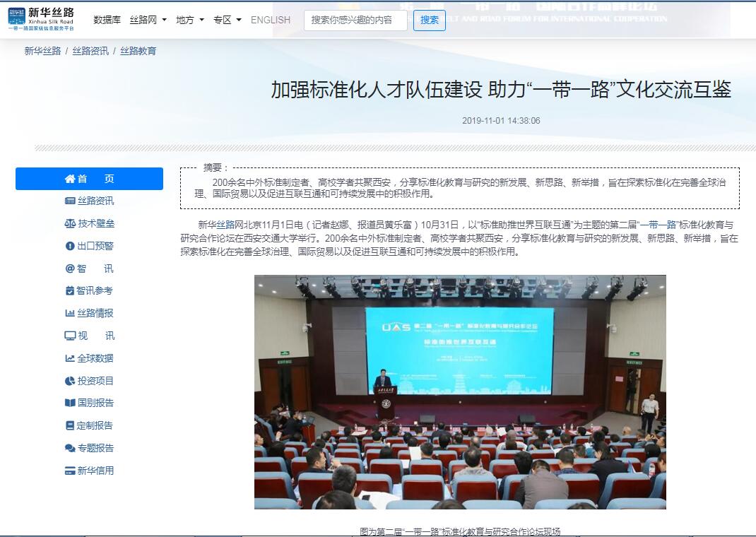Click the 视讯 monitor icon

[70, 336]
